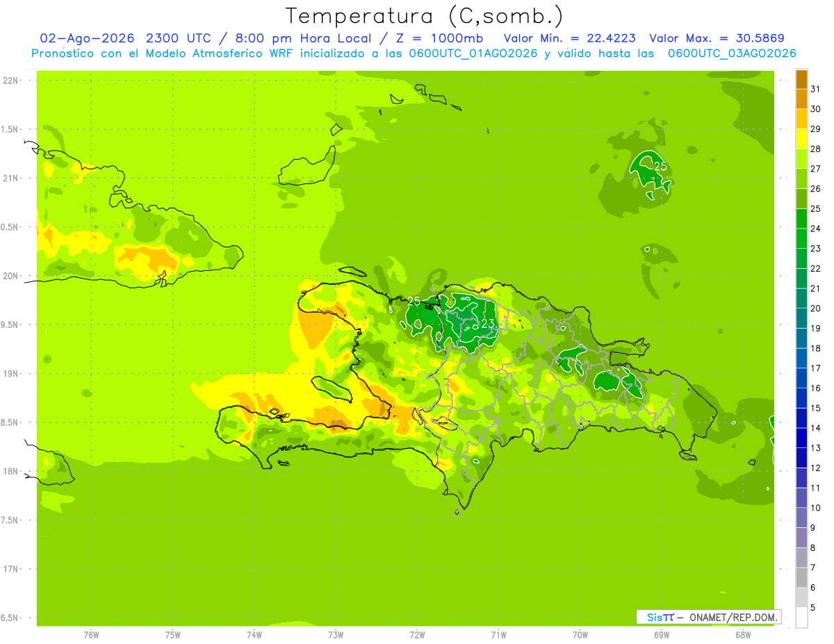Click the 'Valor Max. = 30.5869' value
Image resolution: width=834 pixels, height=644 pixels.
[717, 38]
